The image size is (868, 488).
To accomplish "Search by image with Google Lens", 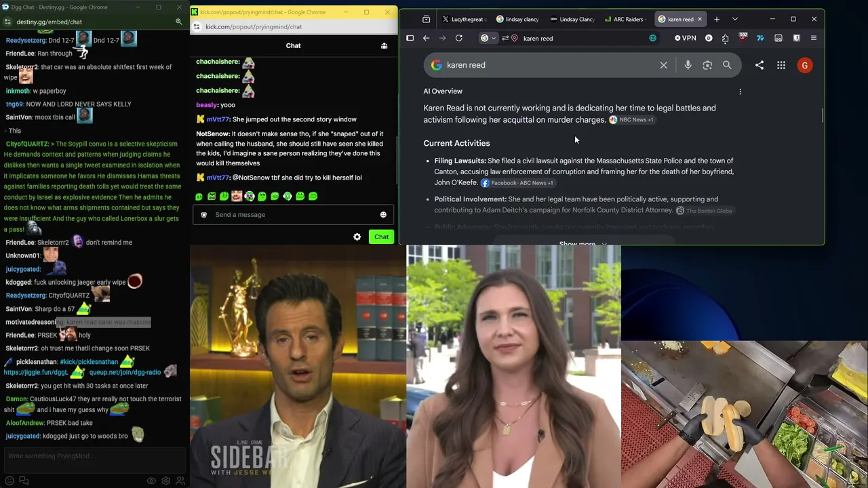I will [707, 65].
